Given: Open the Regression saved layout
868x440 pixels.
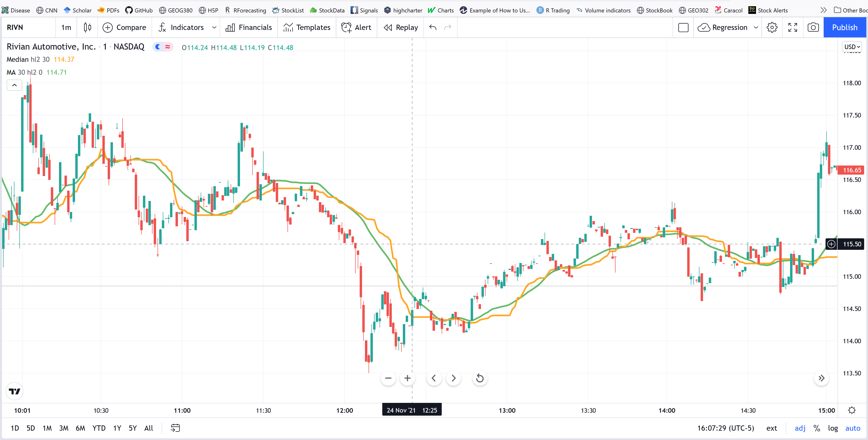Looking at the screenshot, I should [x=722, y=27].
